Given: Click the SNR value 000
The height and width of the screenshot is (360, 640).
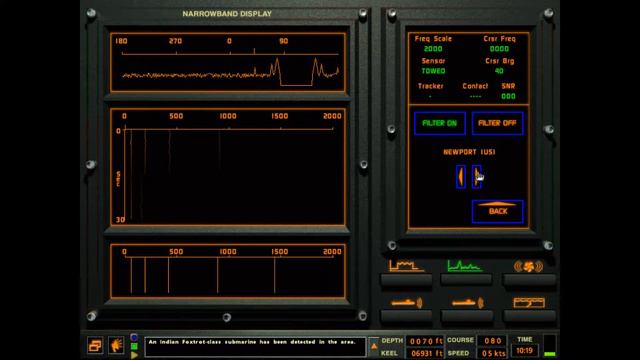Looking at the screenshot, I should tap(508, 96).
